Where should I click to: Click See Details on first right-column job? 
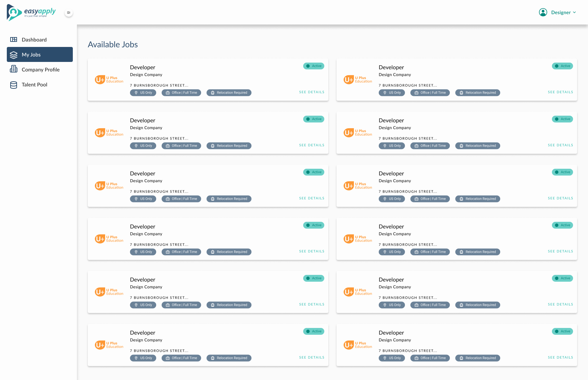click(560, 92)
